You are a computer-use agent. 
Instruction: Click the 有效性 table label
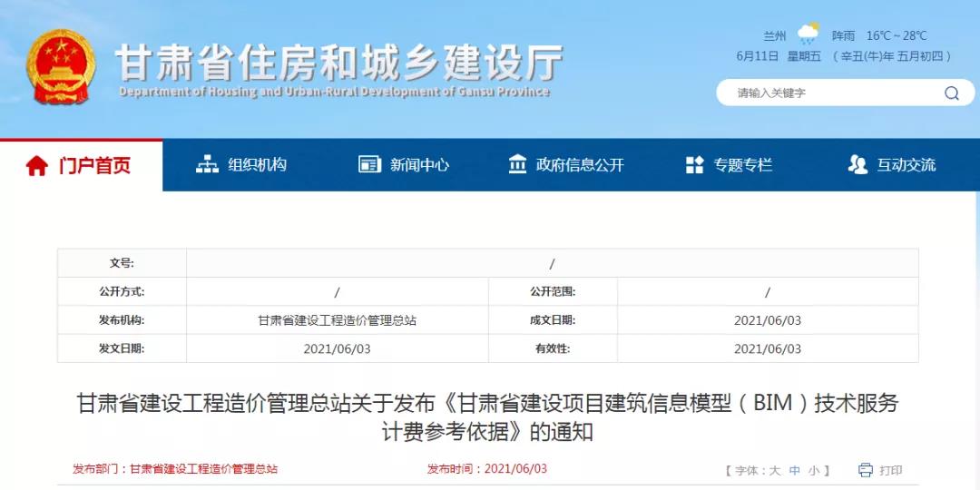pyautogui.click(x=553, y=348)
